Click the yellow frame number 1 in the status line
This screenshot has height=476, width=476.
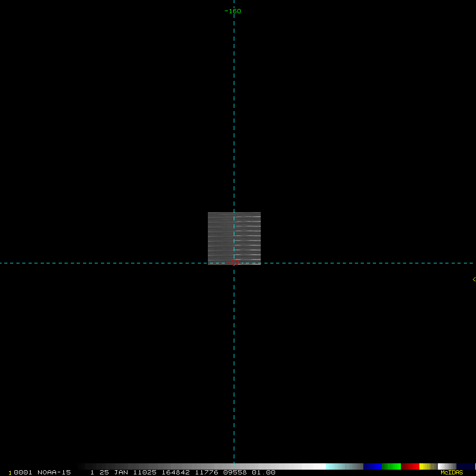(x=10, y=473)
